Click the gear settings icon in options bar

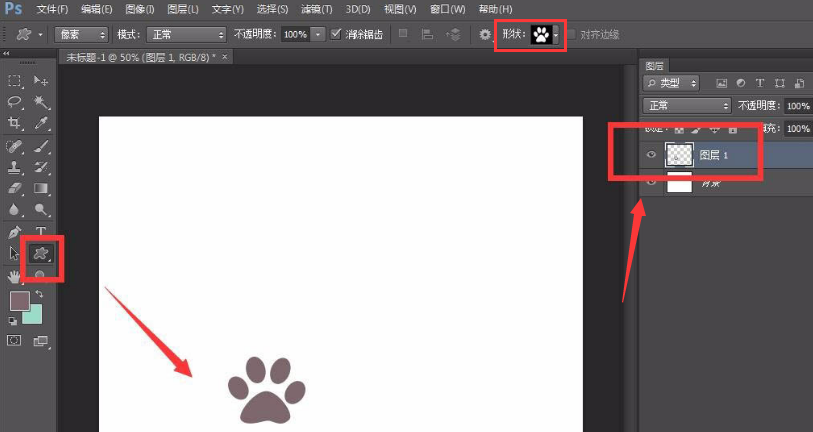(485, 34)
